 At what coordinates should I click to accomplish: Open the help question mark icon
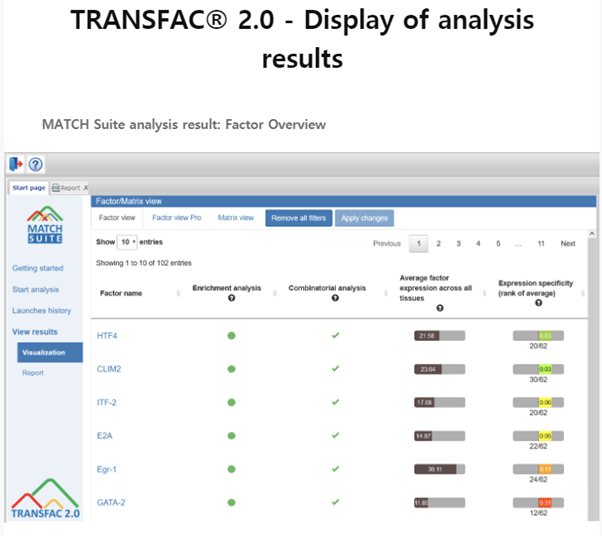[x=36, y=165]
